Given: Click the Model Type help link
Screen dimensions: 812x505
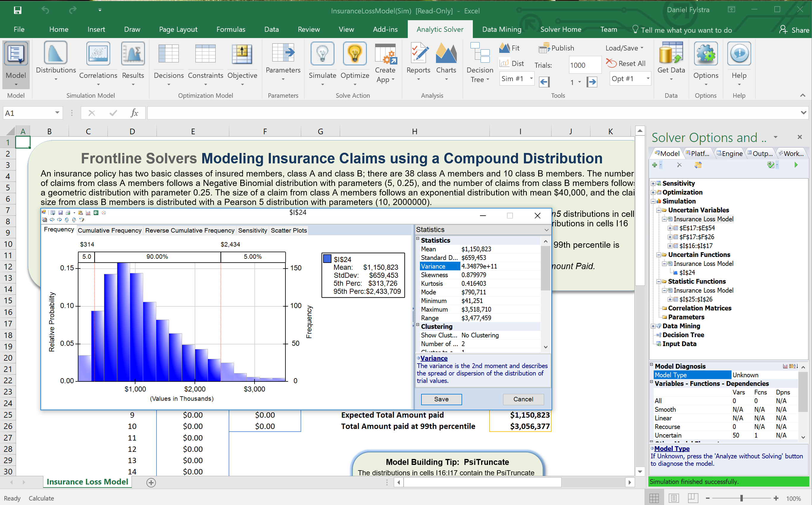Looking at the screenshot, I should (x=672, y=449).
